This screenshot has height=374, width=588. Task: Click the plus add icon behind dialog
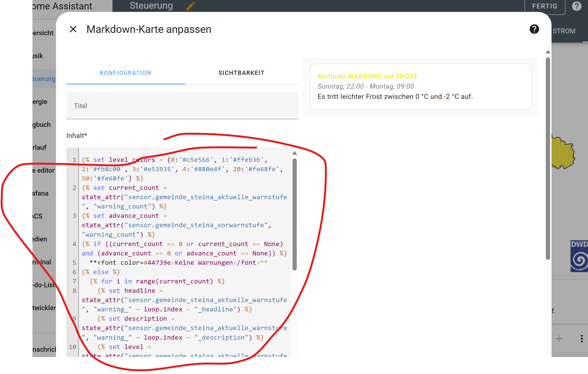click(x=559, y=339)
